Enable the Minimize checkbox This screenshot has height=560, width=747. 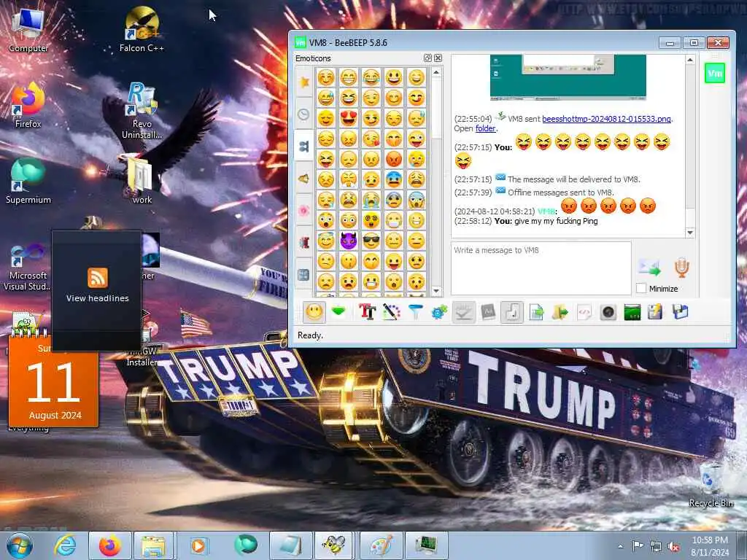(x=641, y=288)
